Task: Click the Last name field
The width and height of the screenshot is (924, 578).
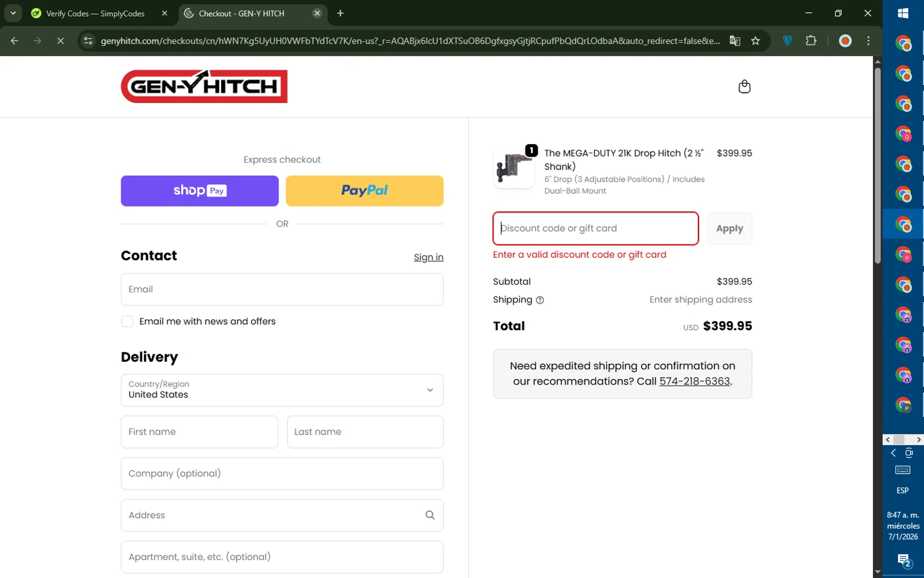Action: tap(365, 432)
